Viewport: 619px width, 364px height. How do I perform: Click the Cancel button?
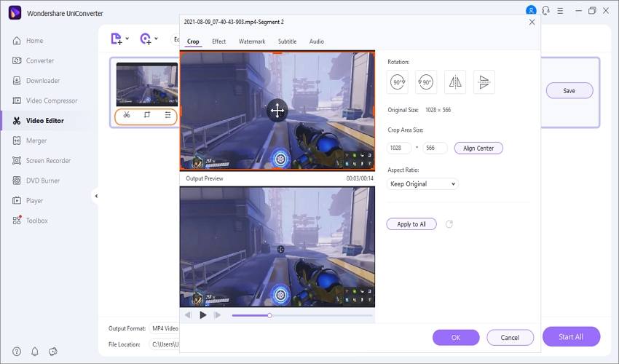(x=510, y=338)
